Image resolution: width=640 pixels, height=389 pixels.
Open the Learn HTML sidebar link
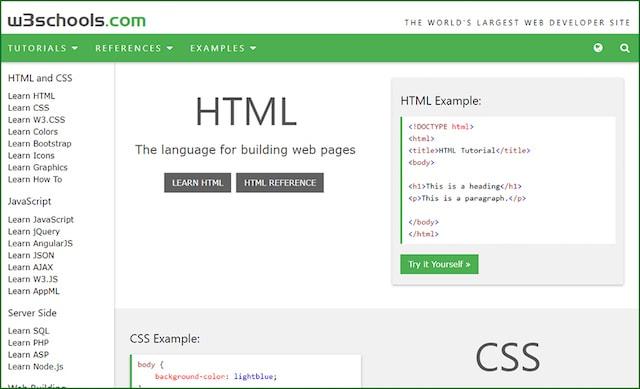pyautogui.click(x=31, y=96)
